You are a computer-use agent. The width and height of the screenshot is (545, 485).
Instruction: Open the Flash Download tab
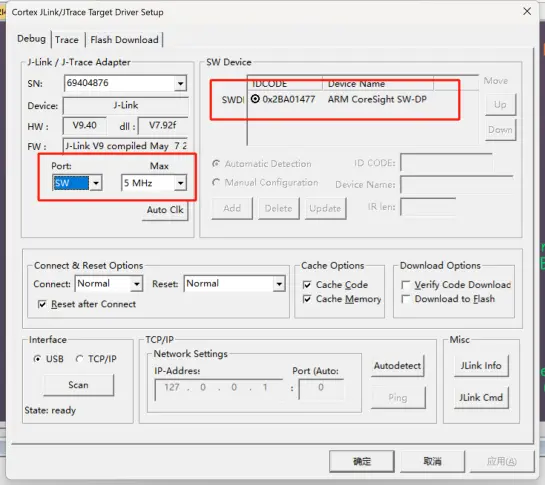click(x=124, y=40)
